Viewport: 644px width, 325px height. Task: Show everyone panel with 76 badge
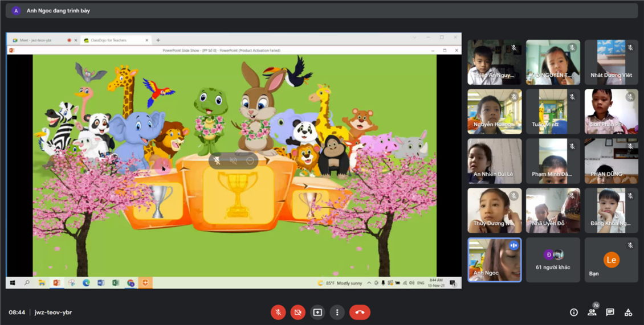[x=592, y=312]
